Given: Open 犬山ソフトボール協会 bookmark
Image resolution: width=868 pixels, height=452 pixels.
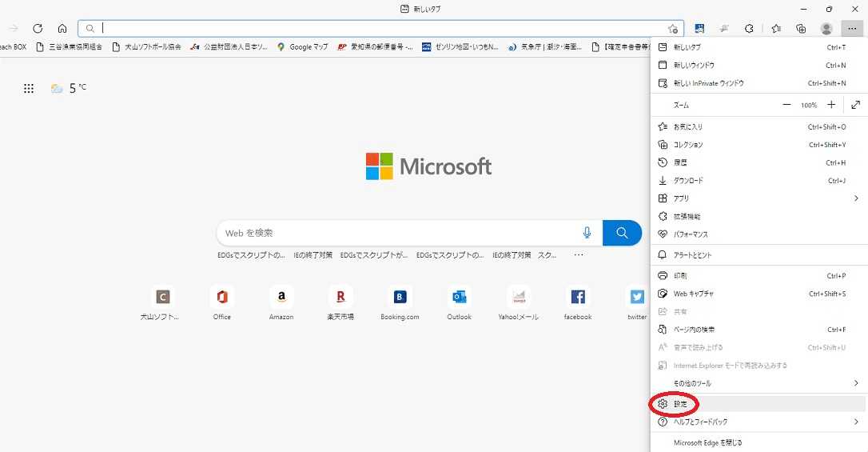Looking at the screenshot, I should [x=147, y=47].
